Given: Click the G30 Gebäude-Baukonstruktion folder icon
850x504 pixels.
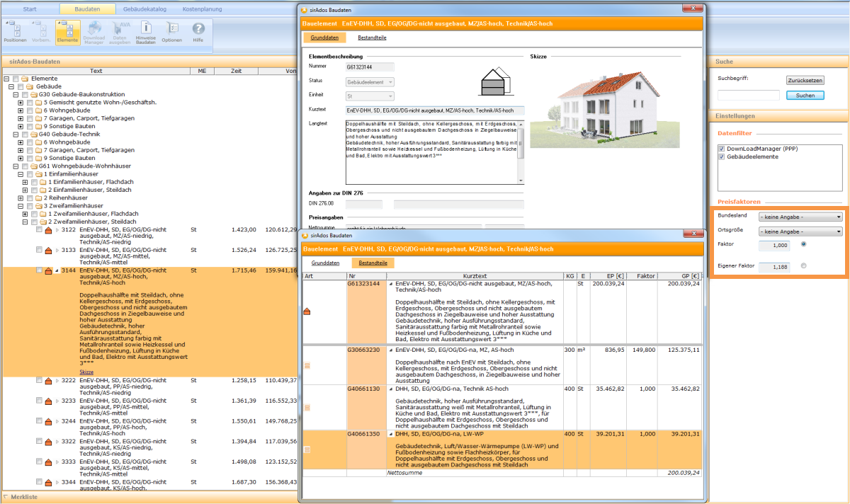Looking at the screenshot, I should click(34, 94).
